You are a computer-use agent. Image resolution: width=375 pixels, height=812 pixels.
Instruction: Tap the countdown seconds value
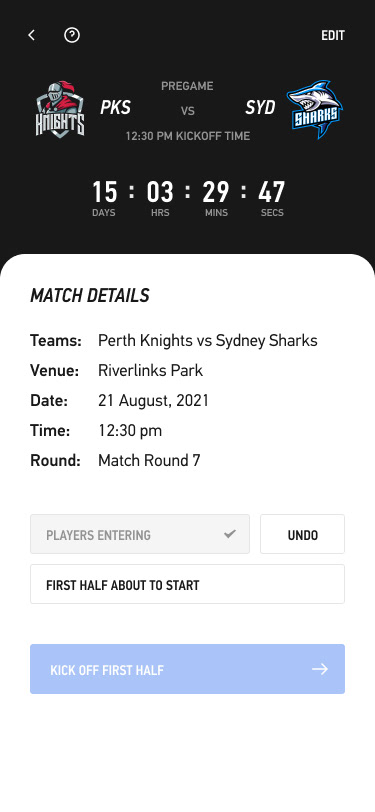tap(271, 192)
